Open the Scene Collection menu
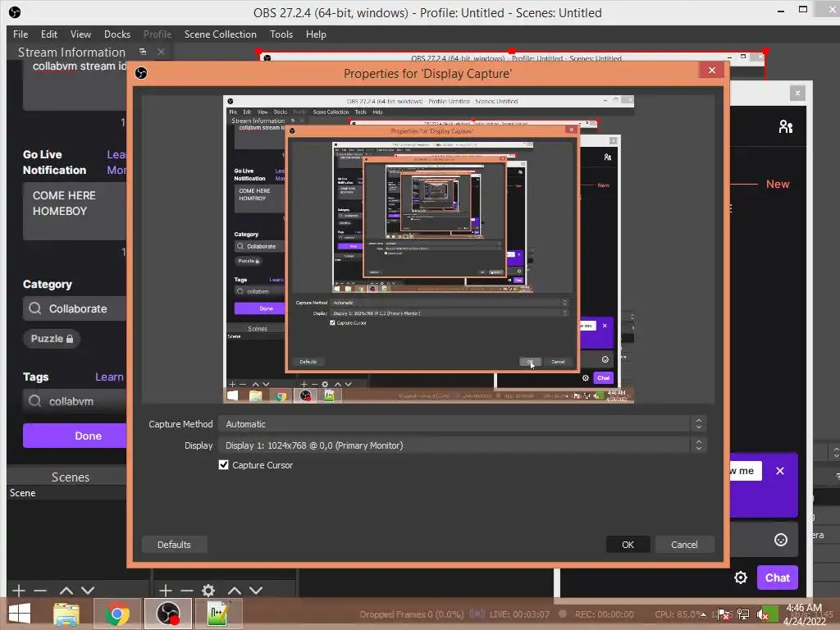The image size is (840, 630). [220, 34]
